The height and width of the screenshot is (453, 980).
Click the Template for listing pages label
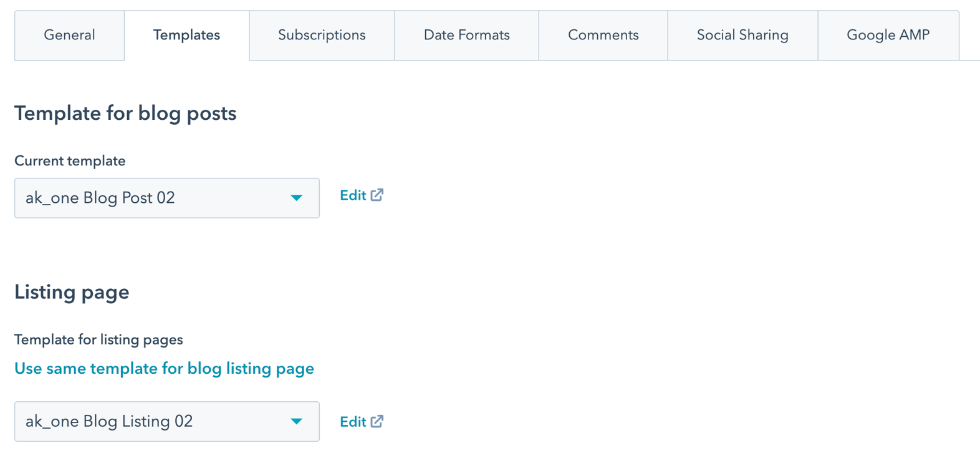pos(98,340)
